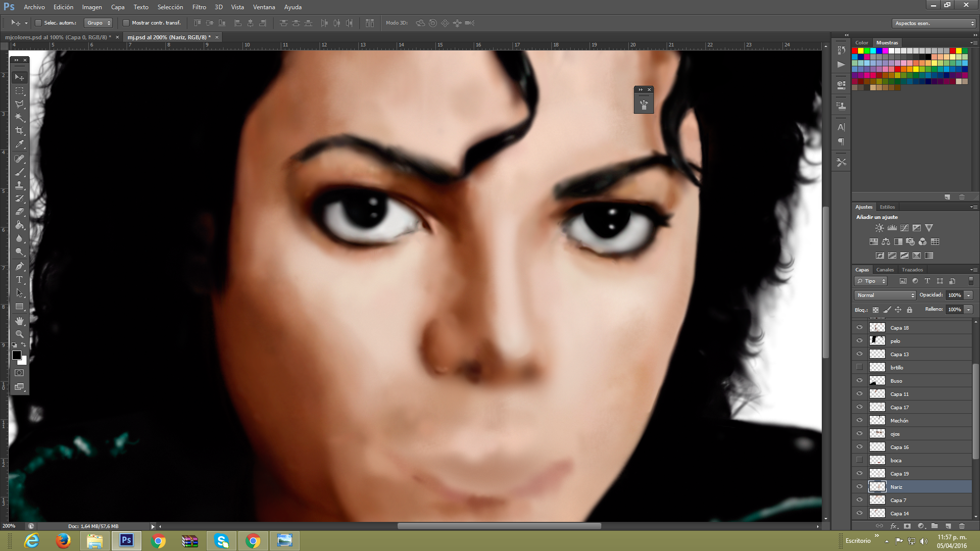Add a Brightness/Contrast adjustment

[x=879, y=228]
